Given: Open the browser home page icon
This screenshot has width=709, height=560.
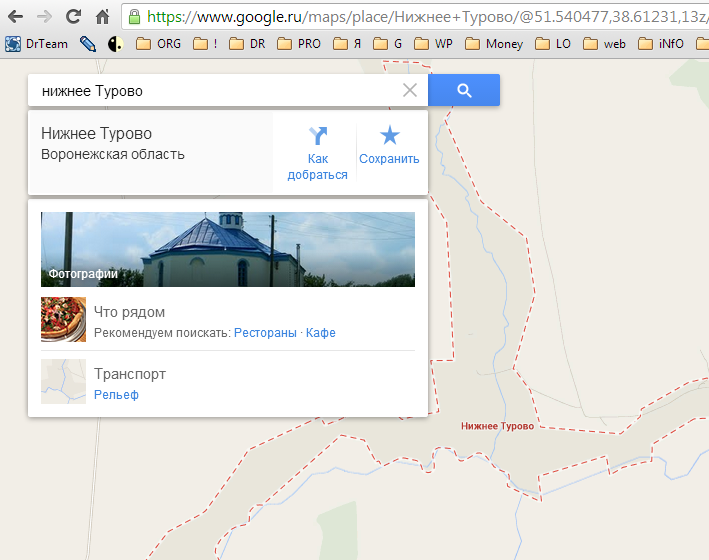Looking at the screenshot, I should [103, 17].
